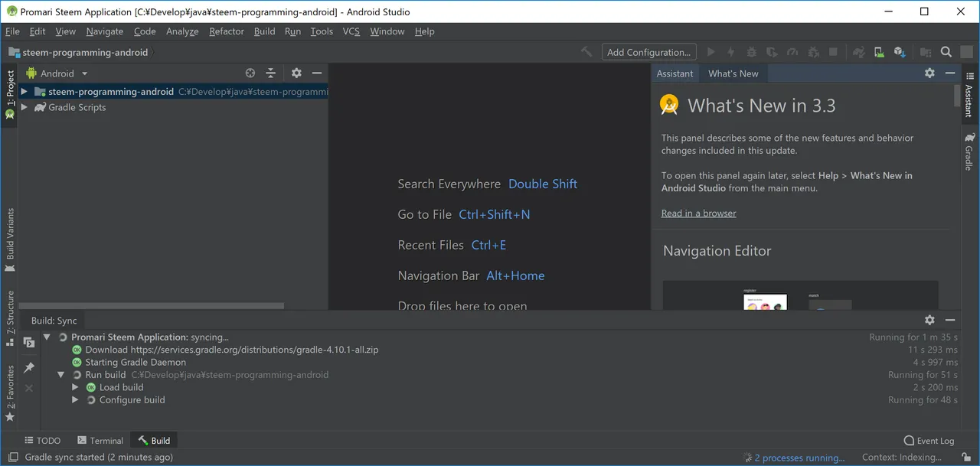Click the Run with Coverage icon
This screenshot has height=466, width=980.
773,52
